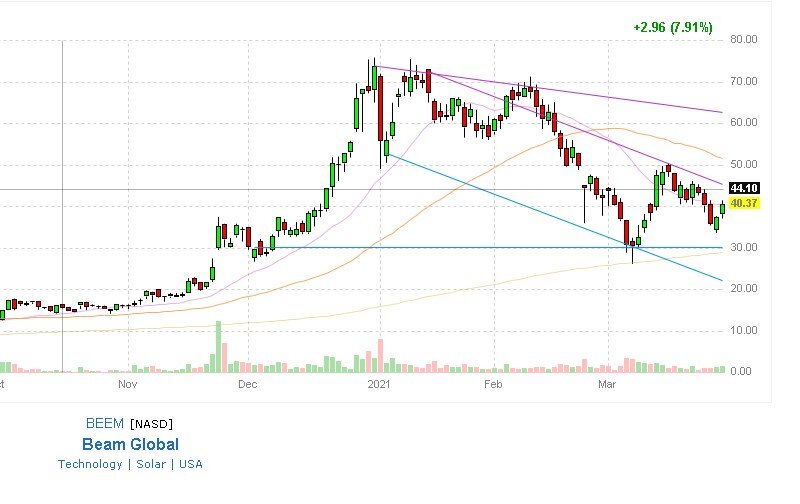The width and height of the screenshot is (800, 504).
Task: Select the [NASD] exchange label
Action: tap(152, 424)
